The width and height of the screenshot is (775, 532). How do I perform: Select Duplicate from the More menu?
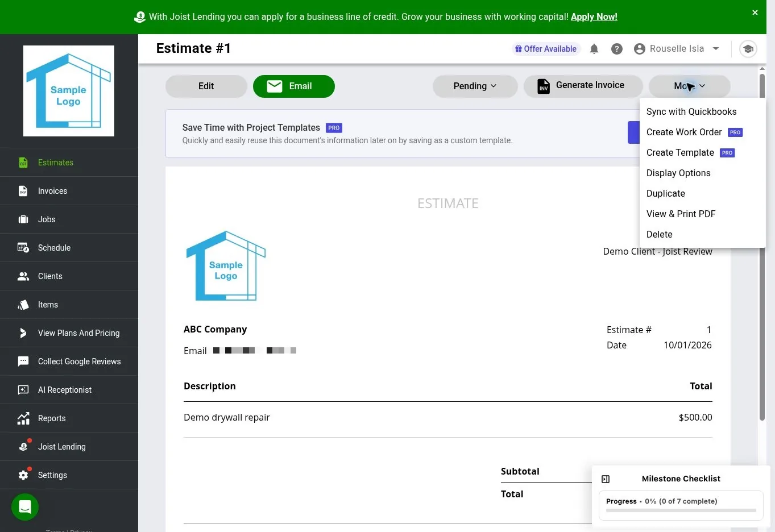666,194
